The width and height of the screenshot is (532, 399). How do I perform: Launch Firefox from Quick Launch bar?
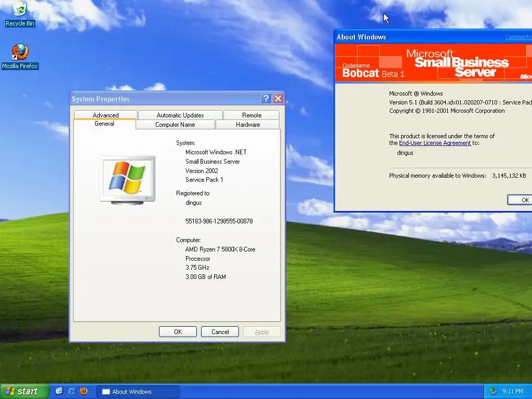pyautogui.click(x=84, y=391)
